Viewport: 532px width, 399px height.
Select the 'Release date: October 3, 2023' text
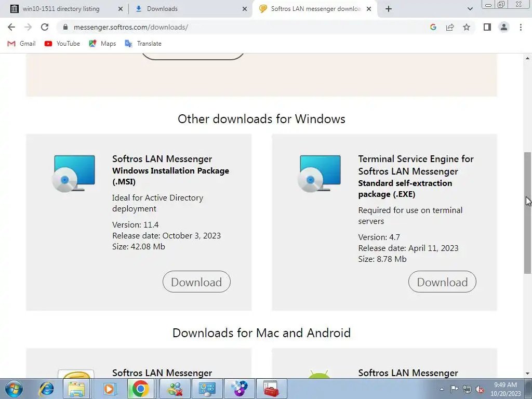(x=167, y=235)
